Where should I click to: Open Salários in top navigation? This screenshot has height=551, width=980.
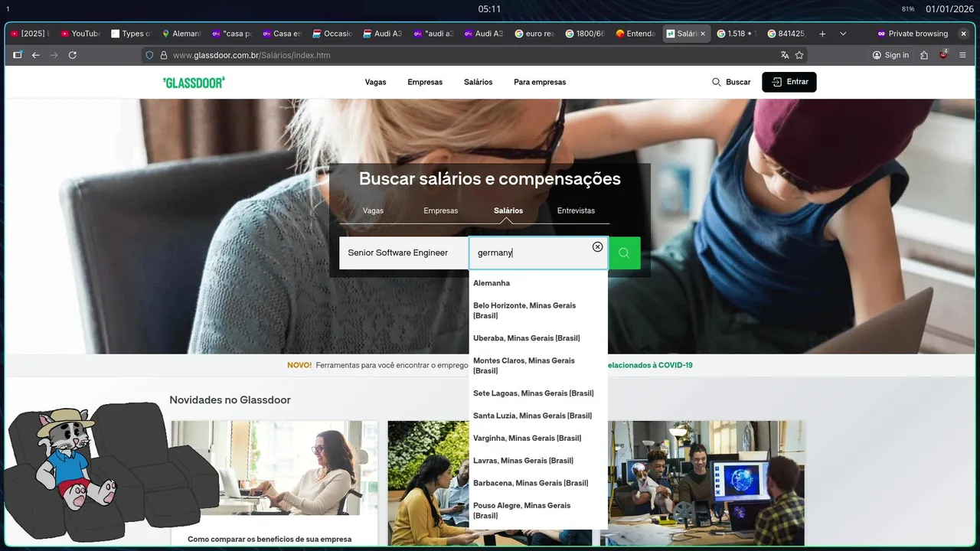[x=478, y=82]
